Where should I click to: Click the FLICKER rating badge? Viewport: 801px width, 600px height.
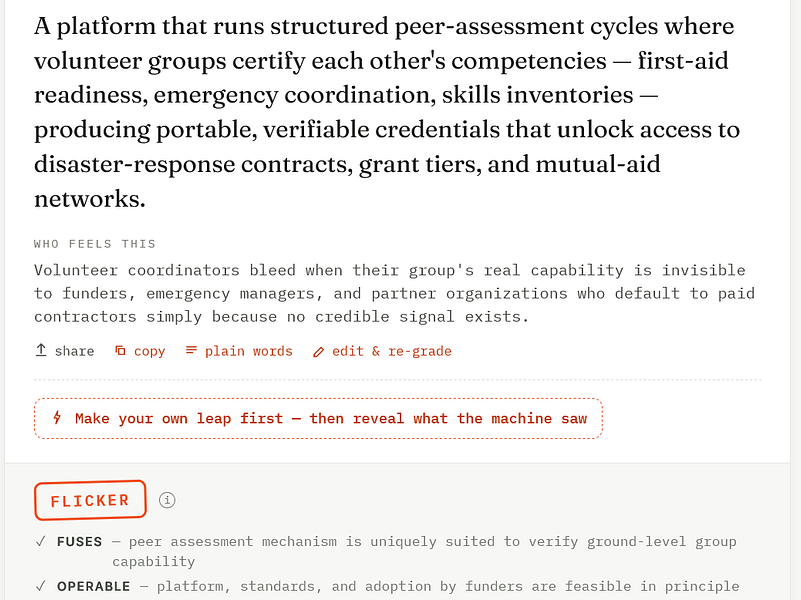click(90, 500)
